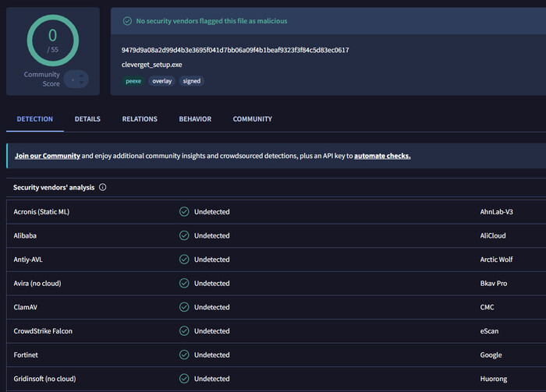Click the Alibaba vendor name
This screenshot has width=546, height=392.
tap(25, 235)
